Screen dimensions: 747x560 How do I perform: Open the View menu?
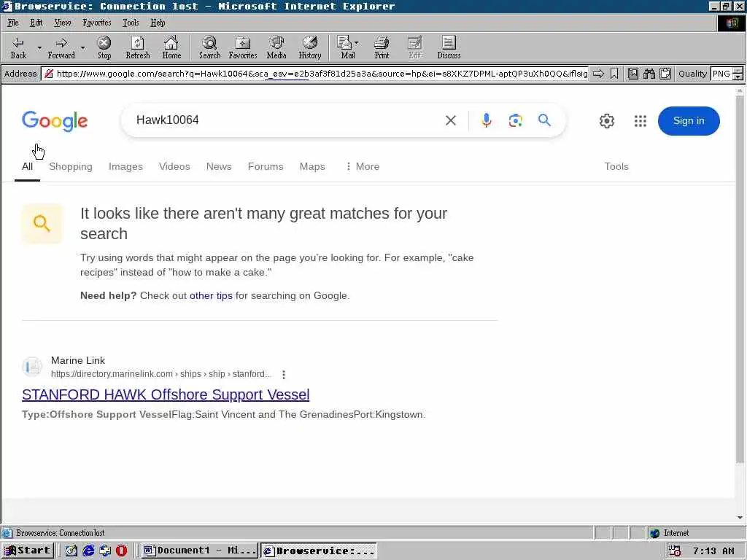(x=63, y=23)
